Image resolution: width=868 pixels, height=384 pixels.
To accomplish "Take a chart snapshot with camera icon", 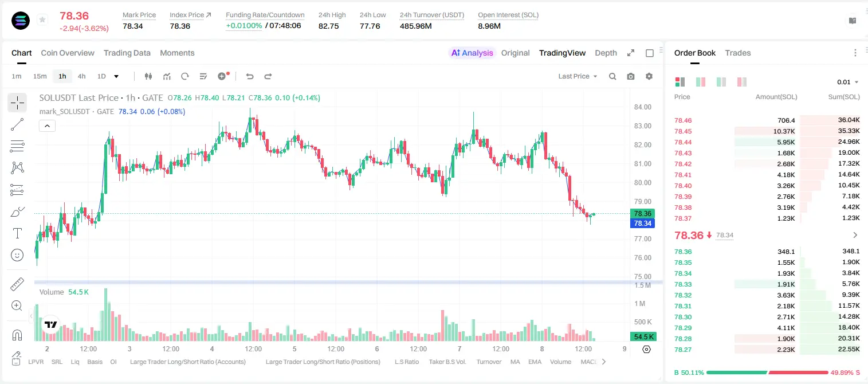I will point(631,76).
